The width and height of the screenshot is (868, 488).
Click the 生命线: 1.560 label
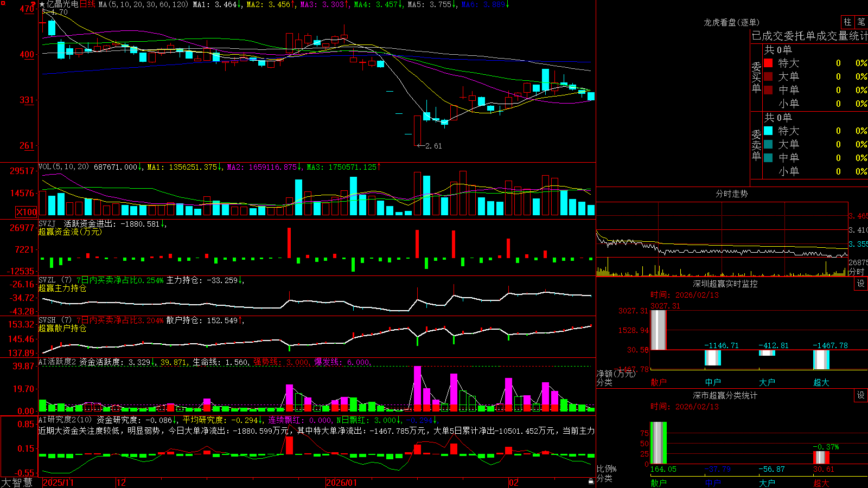pyautogui.click(x=221, y=362)
